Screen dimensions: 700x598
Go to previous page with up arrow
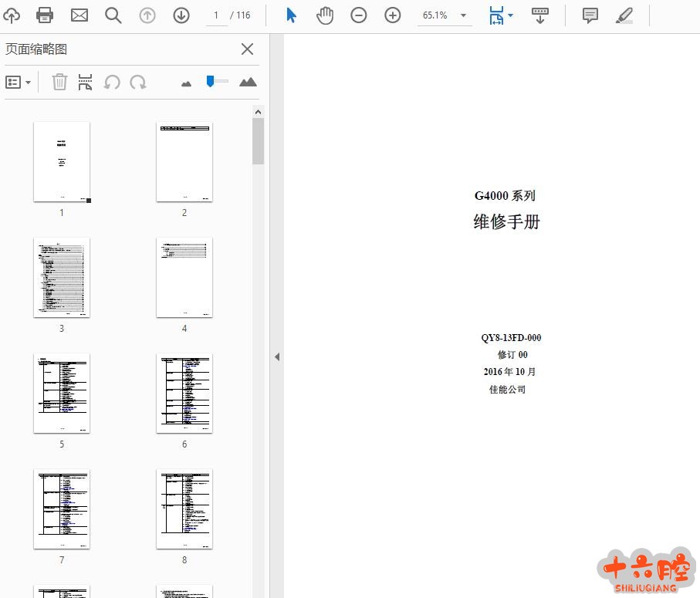[147, 15]
